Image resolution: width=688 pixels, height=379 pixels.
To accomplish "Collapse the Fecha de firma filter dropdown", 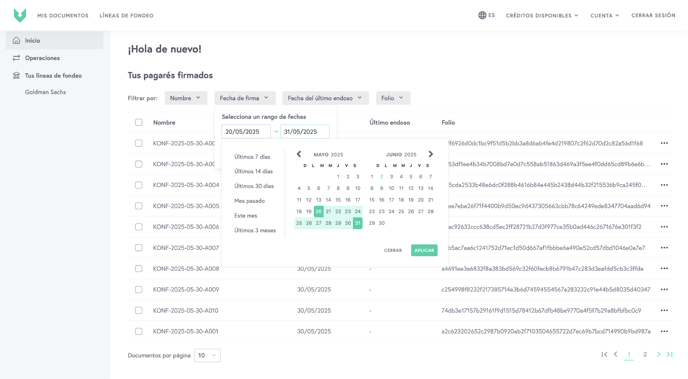I will click(x=245, y=98).
